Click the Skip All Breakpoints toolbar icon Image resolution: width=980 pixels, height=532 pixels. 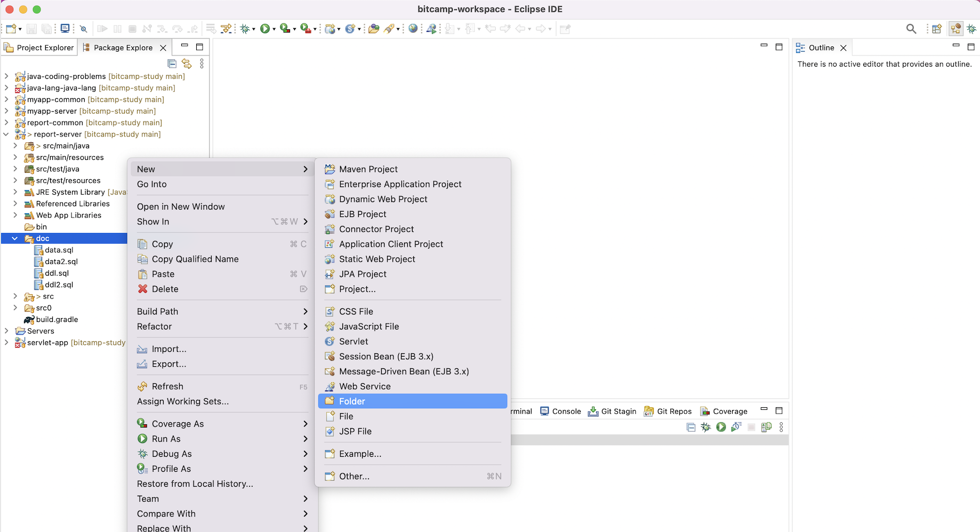(x=84, y=29)
